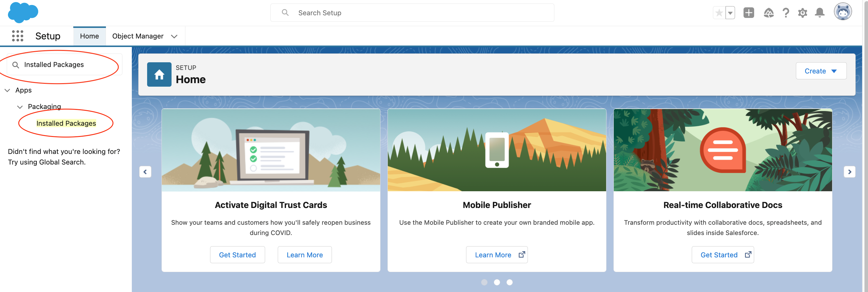Viewport: 868px width, 292px height.
Task: Open the global actions plus icon
Action: (x=748, y=13)
